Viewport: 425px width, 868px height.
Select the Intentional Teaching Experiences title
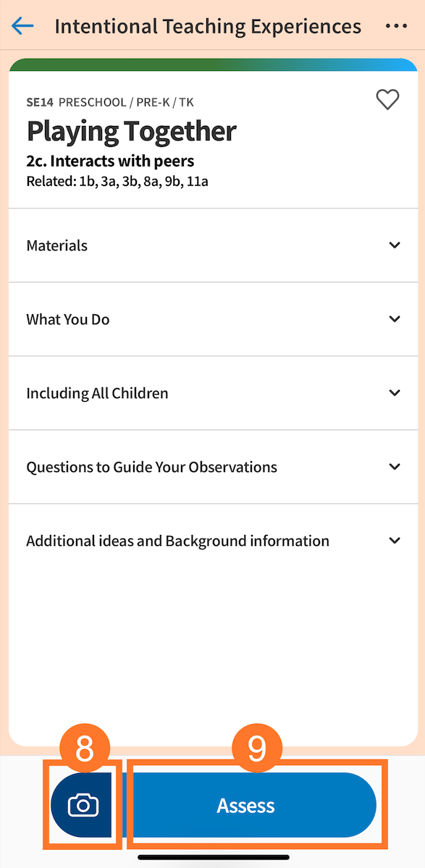coord(208,26)
